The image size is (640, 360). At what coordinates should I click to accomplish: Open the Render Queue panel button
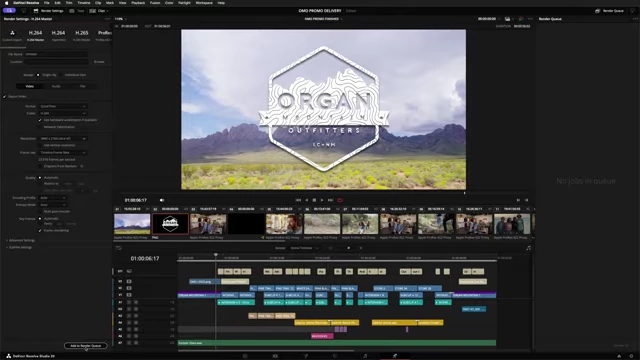click(x=610, y=11)
